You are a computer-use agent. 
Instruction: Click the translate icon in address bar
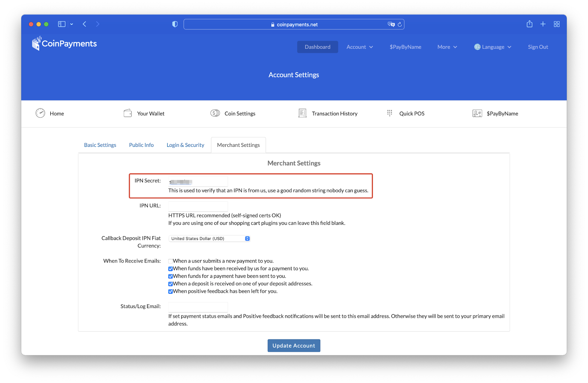point(391,24)
